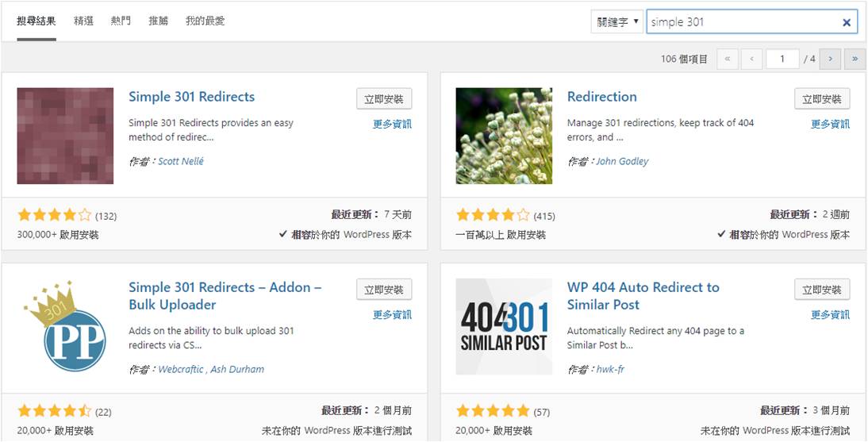The image size is (868, 442).
Task: Click the 106 個項目 results count
Action: [x=684, y=59]
